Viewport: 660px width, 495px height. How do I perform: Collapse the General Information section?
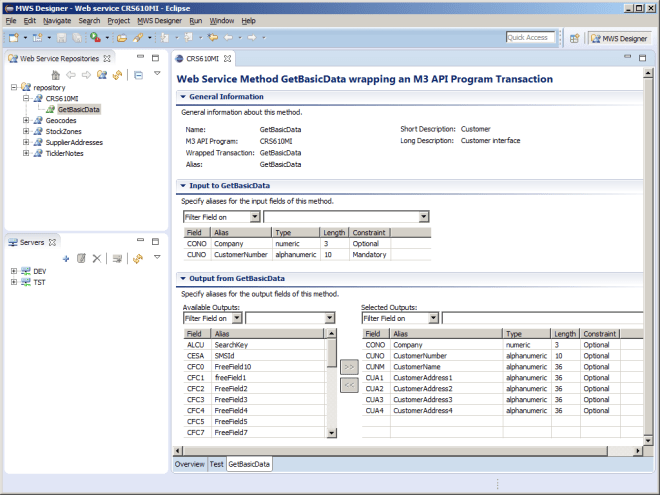click(x=183, y=97)
